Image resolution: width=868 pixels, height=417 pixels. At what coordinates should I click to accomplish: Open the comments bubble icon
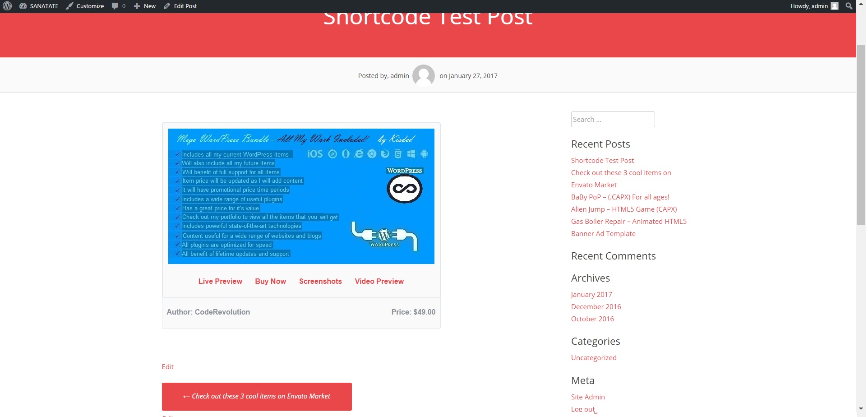click(115, 6)
